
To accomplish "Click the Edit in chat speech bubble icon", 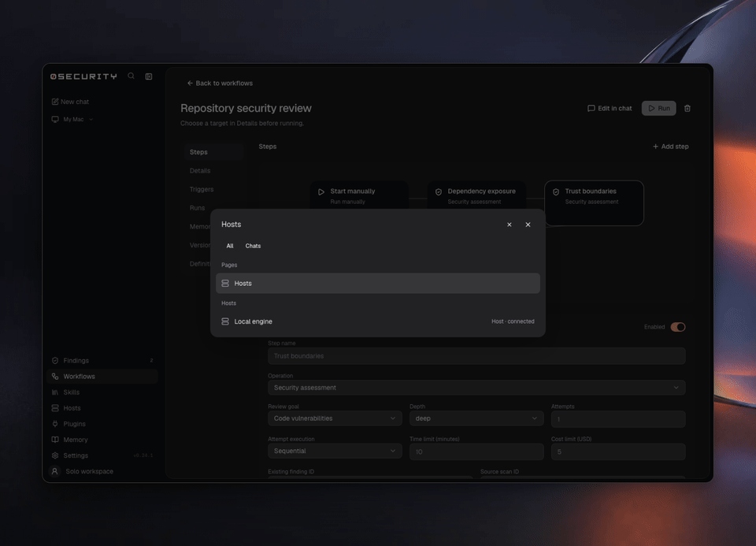I will click(591, 109).
